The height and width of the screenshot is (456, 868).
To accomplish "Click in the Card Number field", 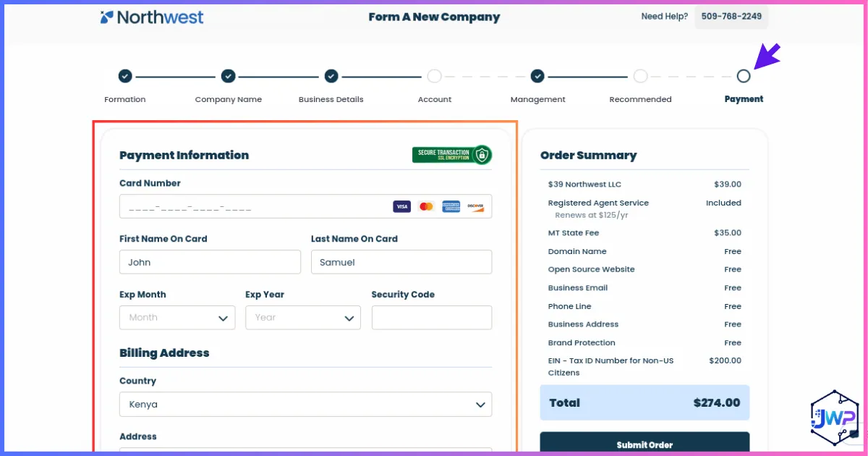I will point(305,206).
